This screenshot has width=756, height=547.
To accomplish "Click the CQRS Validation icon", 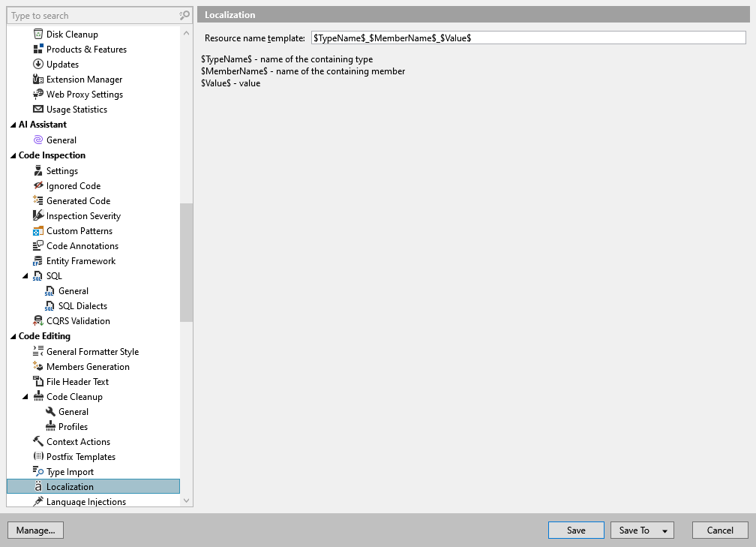I will (x=38, y=321).
